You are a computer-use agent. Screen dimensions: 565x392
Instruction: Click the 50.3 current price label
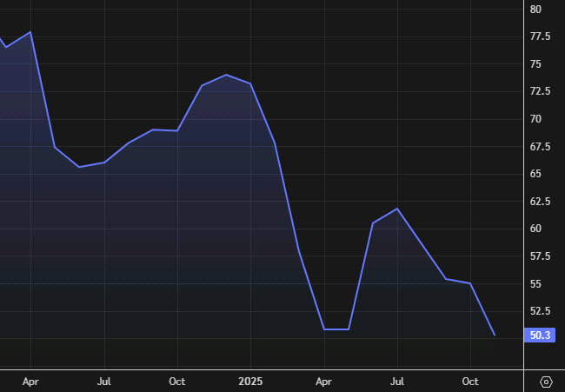coord(540,336)
